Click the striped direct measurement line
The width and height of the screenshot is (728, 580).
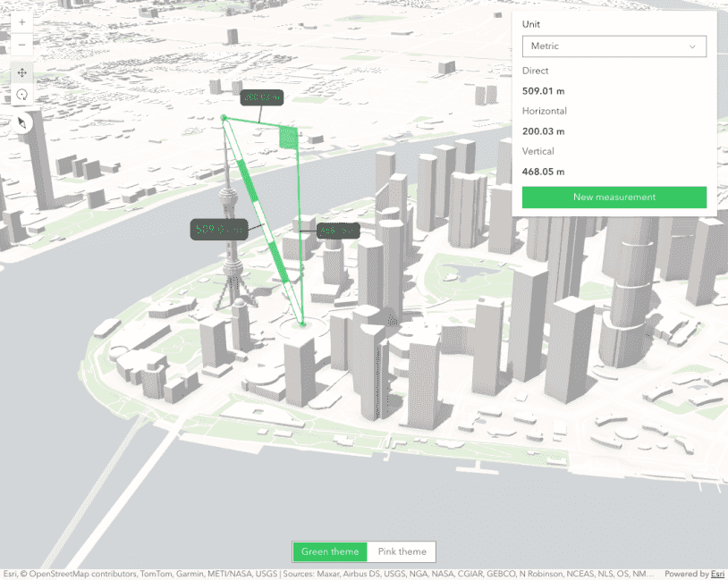coord(264,223)
